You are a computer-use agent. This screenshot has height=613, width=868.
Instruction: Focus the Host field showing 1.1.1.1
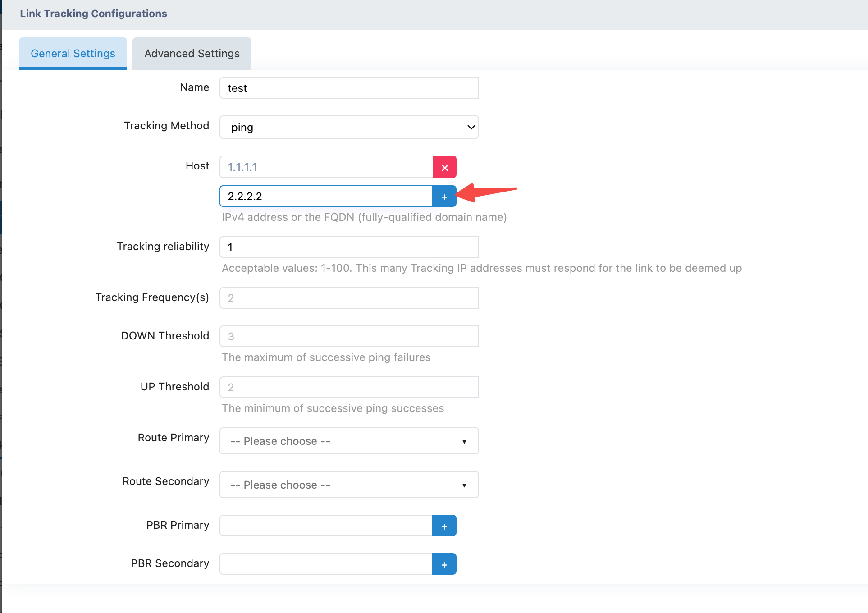point(326,167)
